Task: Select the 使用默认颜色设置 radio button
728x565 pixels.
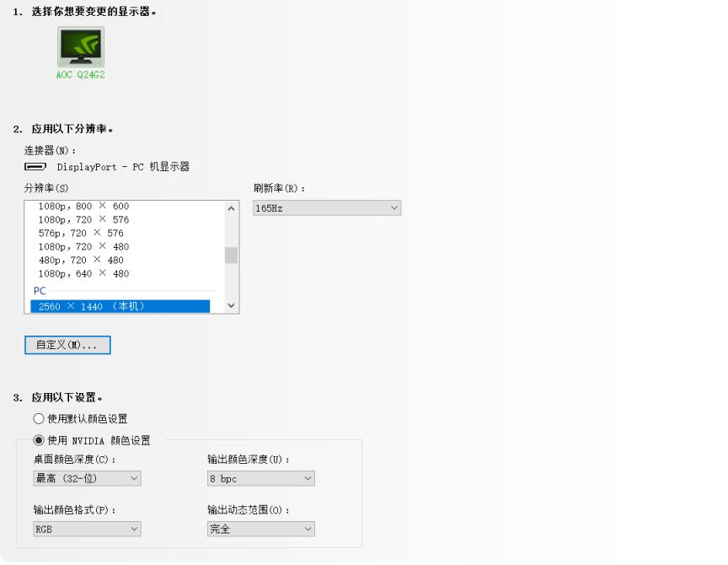Action: [x=37, y=417]
